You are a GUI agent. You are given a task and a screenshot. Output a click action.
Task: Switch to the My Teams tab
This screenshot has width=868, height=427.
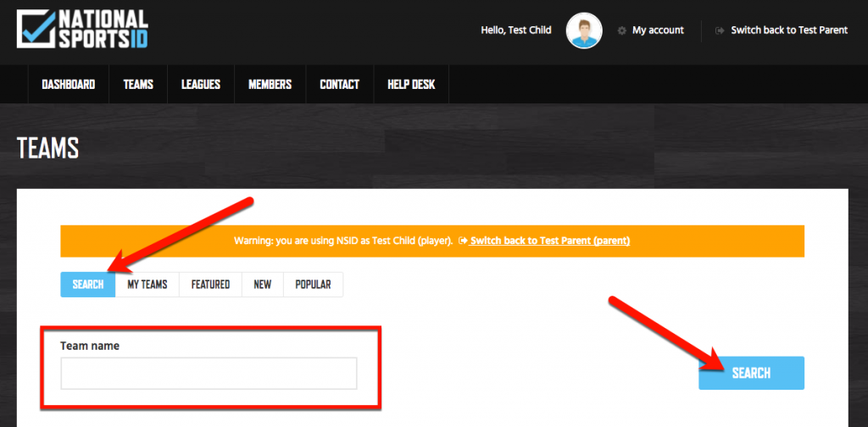pyautogui.click(x=147, y=285)
